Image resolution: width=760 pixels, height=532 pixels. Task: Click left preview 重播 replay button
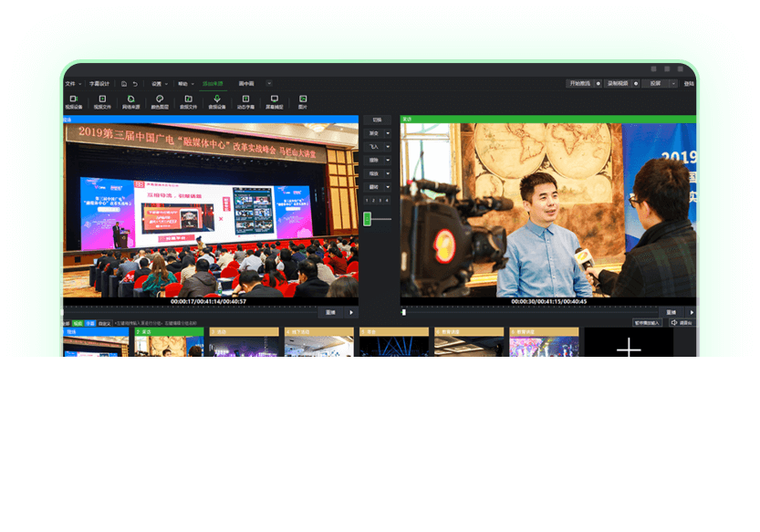coord(331,312)
